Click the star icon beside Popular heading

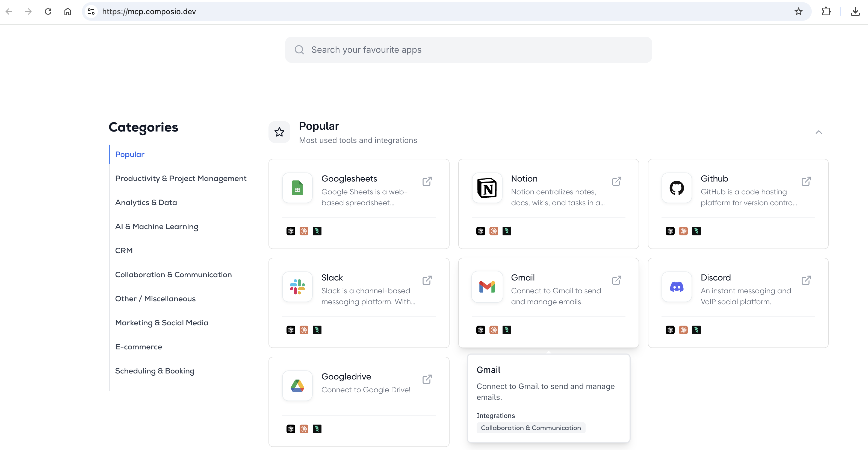click(x=279, y=132)
